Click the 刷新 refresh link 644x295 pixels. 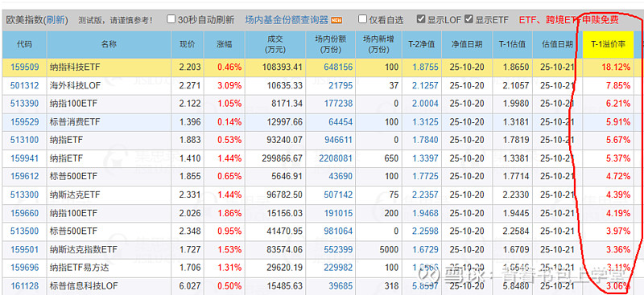[56, 20]
